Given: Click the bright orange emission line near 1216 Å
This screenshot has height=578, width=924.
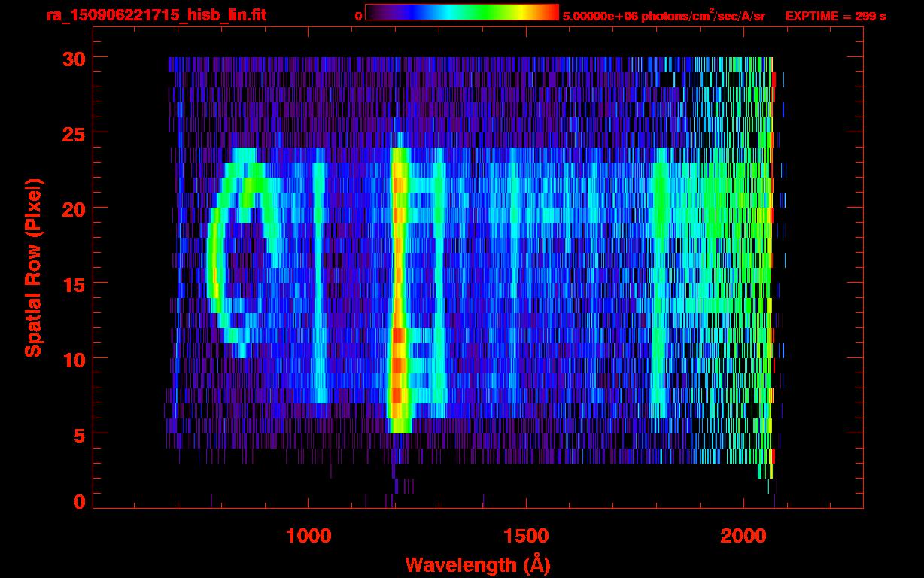Looking at the screenshot, I should [x=399, y=290].
